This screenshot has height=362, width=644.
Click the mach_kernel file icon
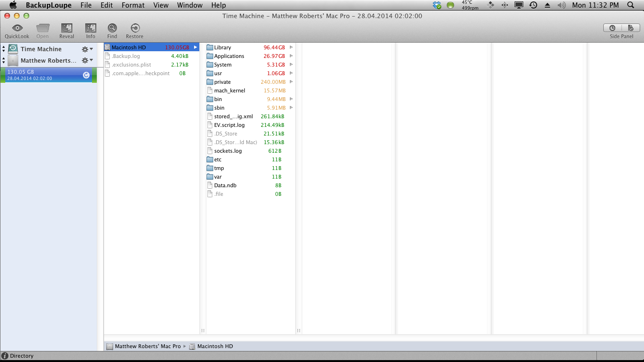pyautogui.click(x=210, y=90)
